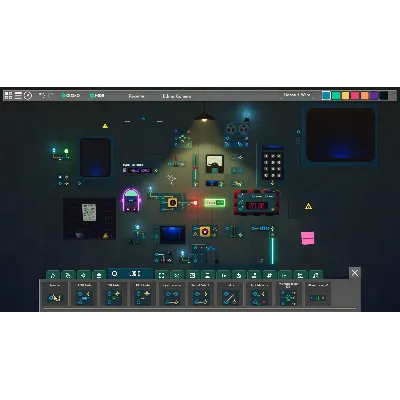Open the hash symbol palette tab
The width and height of the screenshot is (400, 400).
coord(269,275)
